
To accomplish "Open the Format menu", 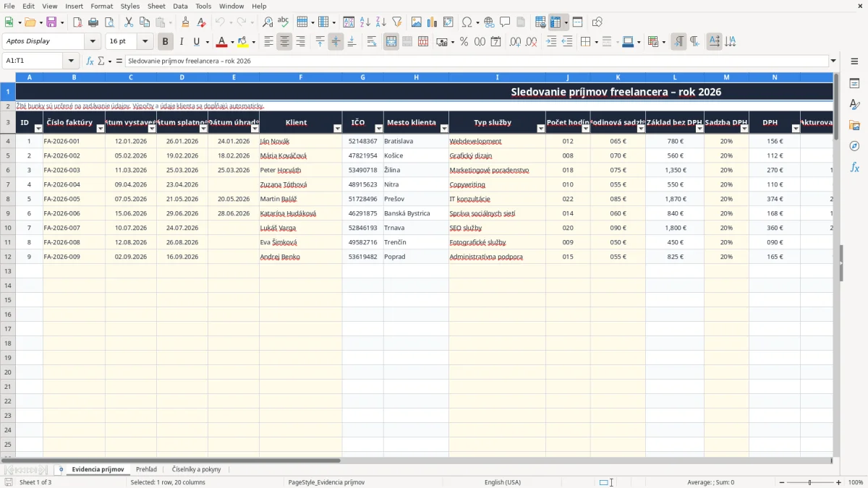I will pyautogui.click(x=102, y=6).
